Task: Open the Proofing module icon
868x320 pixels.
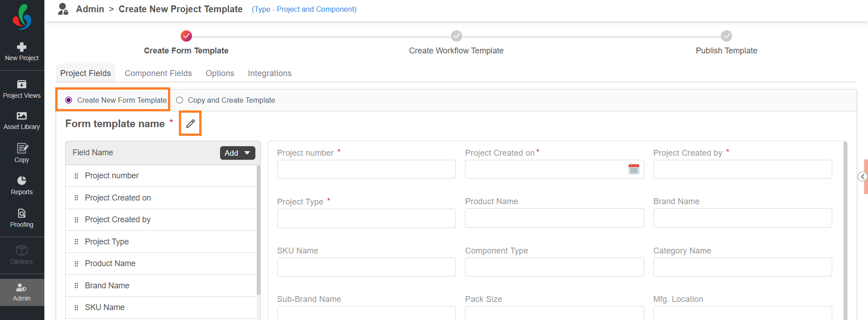Action: pyautogui.click(x=21, y=214)
